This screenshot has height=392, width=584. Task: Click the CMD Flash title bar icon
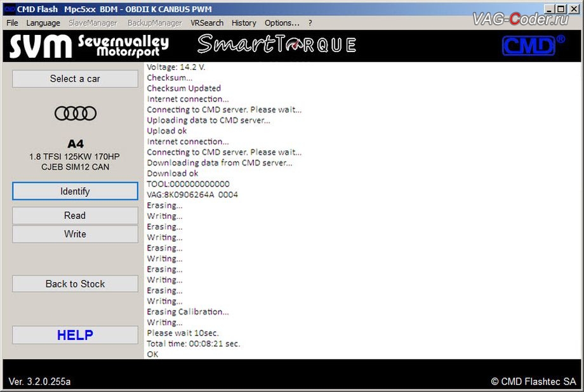[x=9, y=9]
